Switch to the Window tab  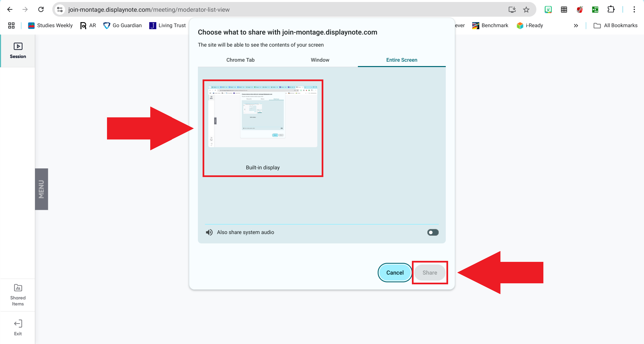coord(320,60)
